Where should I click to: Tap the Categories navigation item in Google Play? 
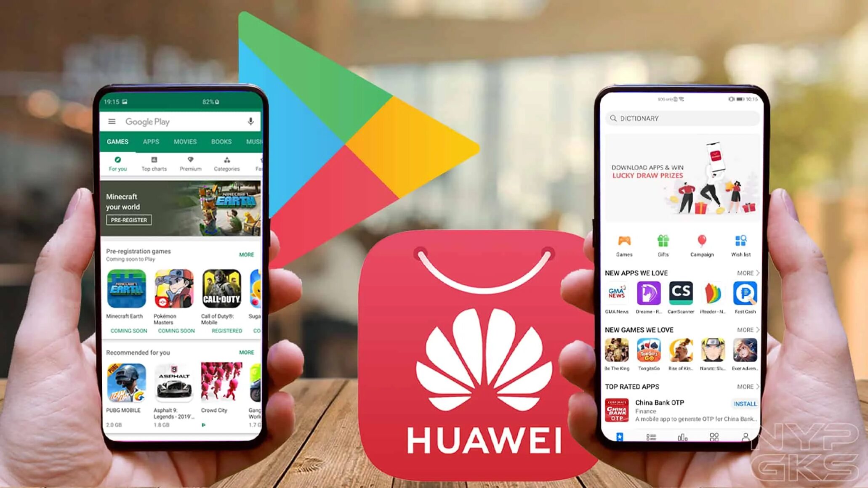pyautogui.click(x=227, y=164)
